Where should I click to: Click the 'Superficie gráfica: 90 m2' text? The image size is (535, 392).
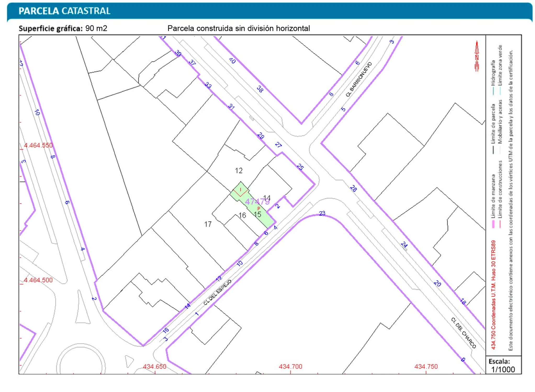pyautogui.click(x=63, y=28)
